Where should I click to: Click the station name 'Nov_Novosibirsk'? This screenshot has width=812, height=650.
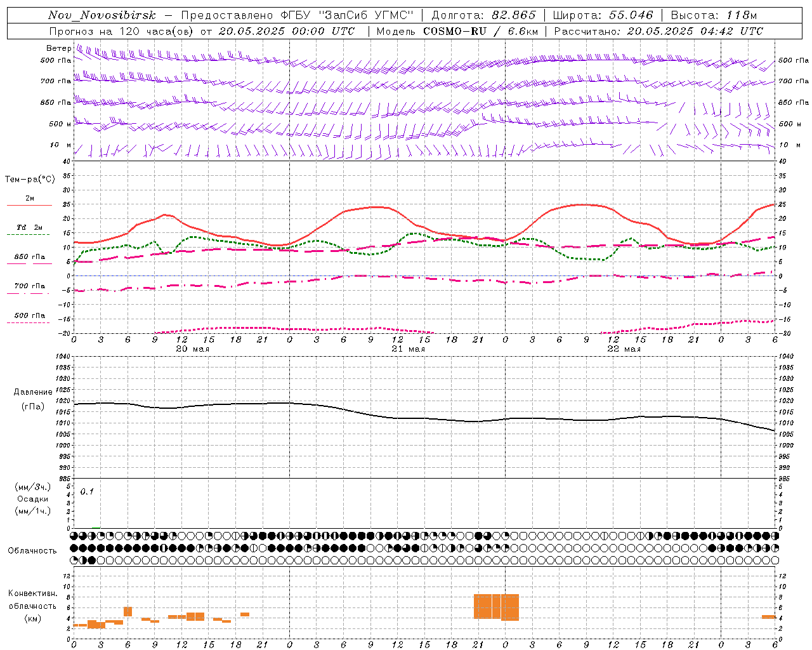tap(101, 16)
